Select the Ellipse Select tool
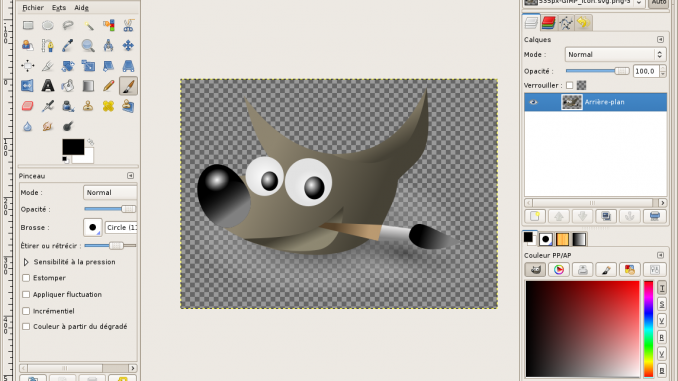The width and height of the screenshot is (678, 381). 48,25
